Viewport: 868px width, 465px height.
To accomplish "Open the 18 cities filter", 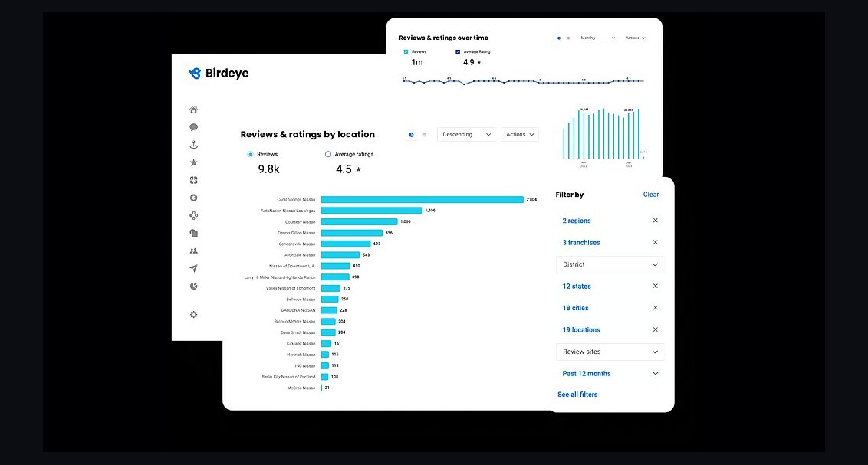I will pos(575,308).
